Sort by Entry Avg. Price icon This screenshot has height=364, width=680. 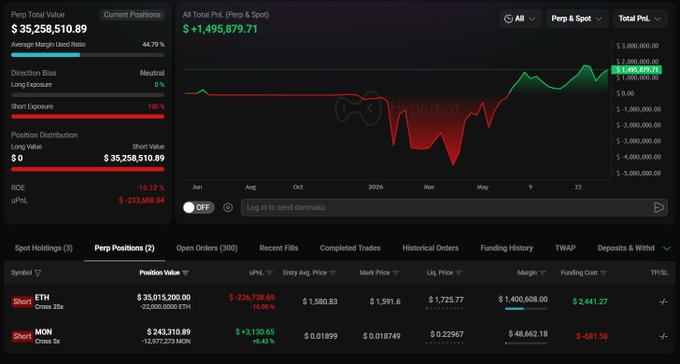[x=333, y=273]
